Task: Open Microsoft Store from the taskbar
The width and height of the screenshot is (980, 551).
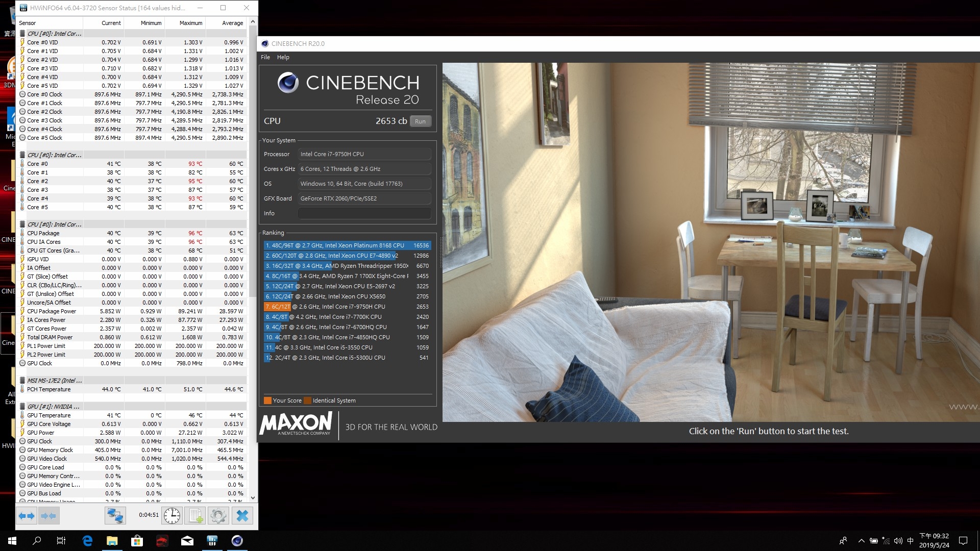Action: 137,541
